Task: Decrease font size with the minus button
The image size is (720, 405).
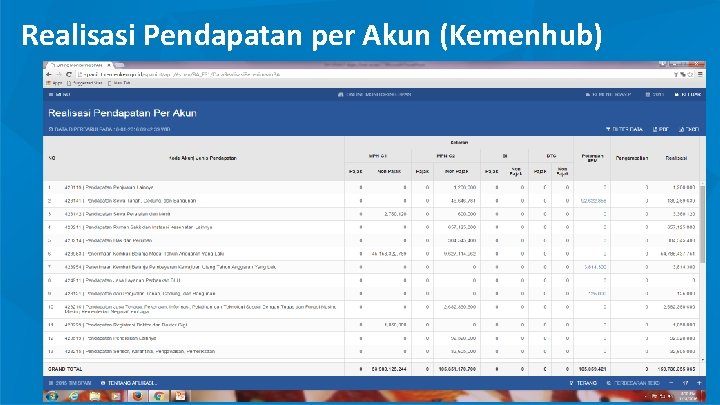Action: 671,383
